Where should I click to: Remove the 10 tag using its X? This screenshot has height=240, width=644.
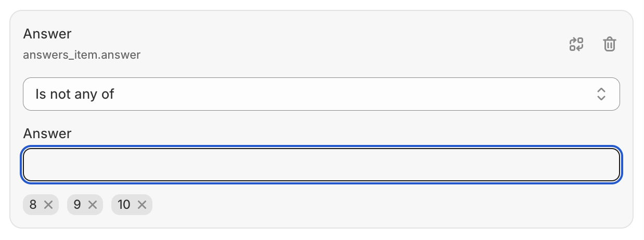tap(141, 205)
